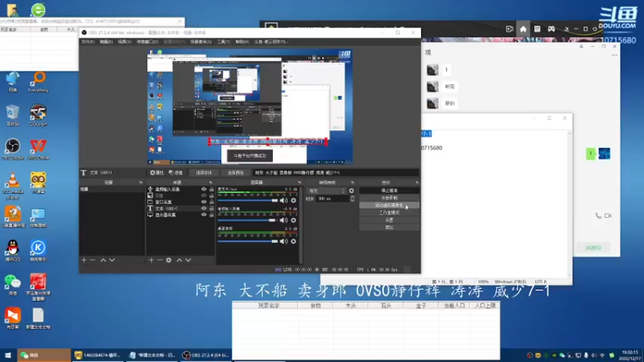The image size is (644, 362).
Task: Open the Everything desktop shortcut
Action: click(x=38, y=82)
